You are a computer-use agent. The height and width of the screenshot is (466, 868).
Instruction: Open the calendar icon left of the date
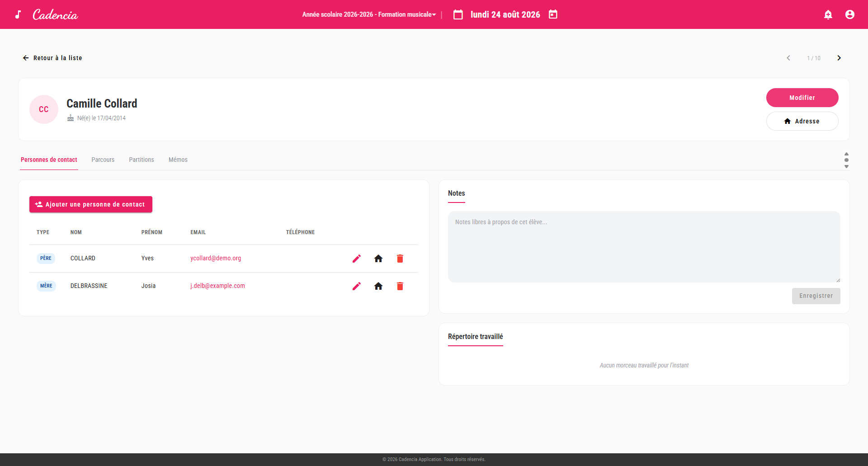point(458,14)
